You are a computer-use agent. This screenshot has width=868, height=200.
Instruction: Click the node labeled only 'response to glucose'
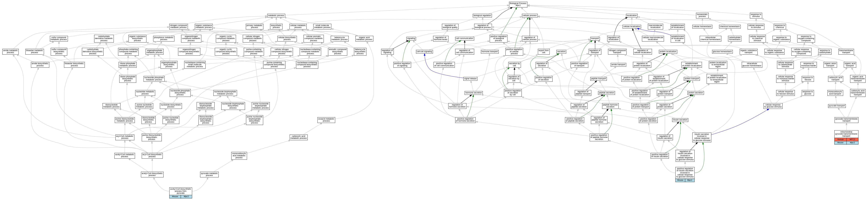[x=808, y=93]
